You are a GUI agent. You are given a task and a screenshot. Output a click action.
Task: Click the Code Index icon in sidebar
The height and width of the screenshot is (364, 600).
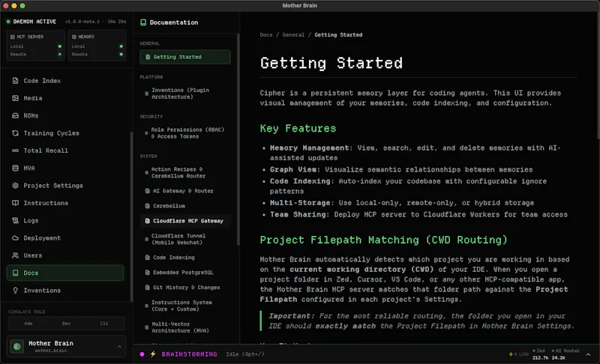pos(15,81)
